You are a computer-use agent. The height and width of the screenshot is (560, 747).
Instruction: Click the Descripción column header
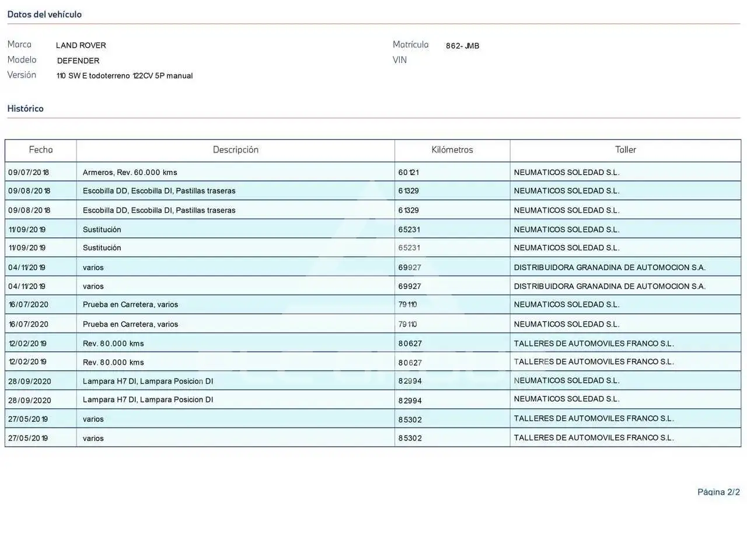tap(236, 150)
